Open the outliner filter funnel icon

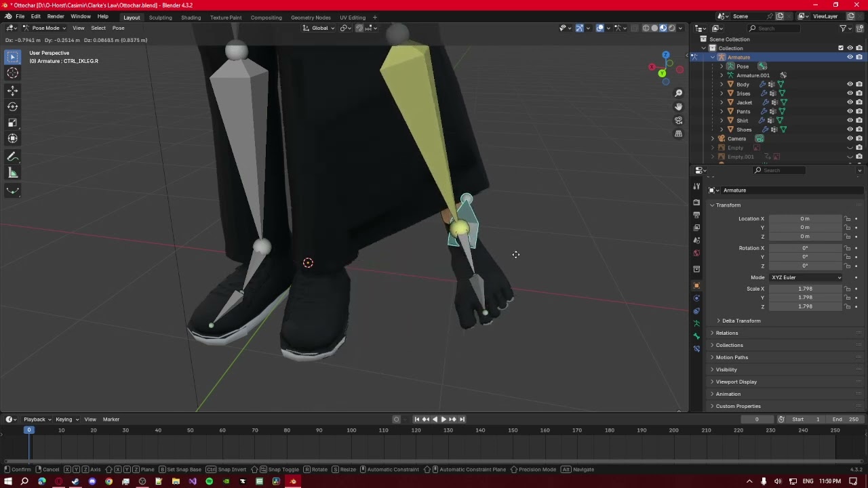click(843, 28)
